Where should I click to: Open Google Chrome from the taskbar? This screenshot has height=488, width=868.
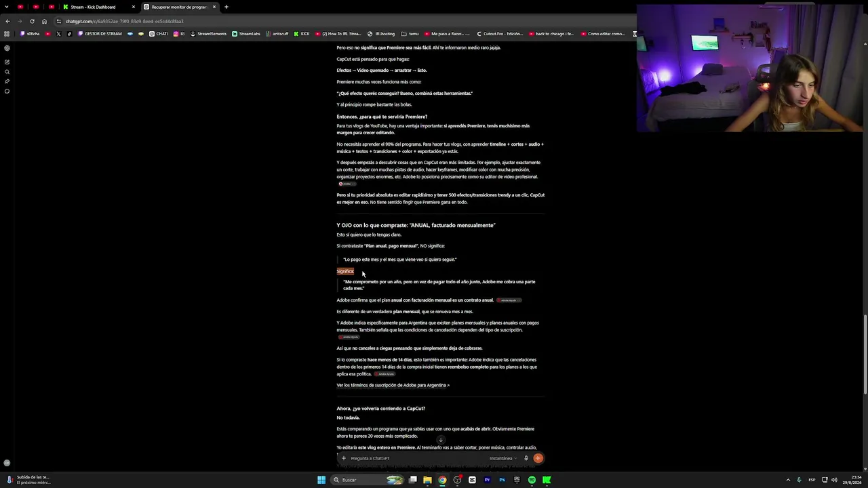[x=442, y=480]
